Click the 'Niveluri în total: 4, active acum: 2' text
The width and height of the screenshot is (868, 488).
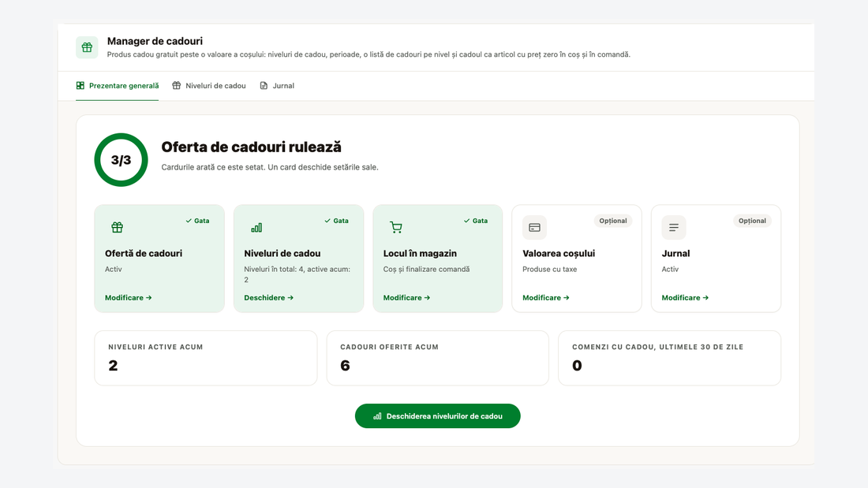pos(297,274)
